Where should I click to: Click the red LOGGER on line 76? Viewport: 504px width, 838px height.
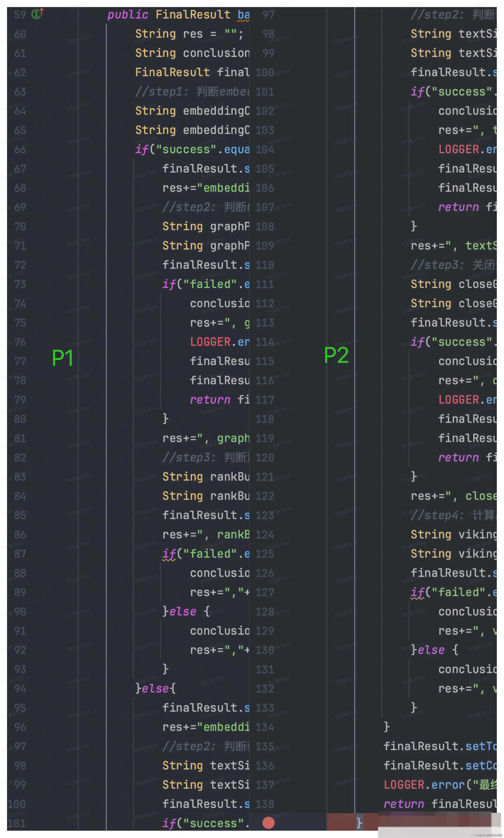coord(210,342)
